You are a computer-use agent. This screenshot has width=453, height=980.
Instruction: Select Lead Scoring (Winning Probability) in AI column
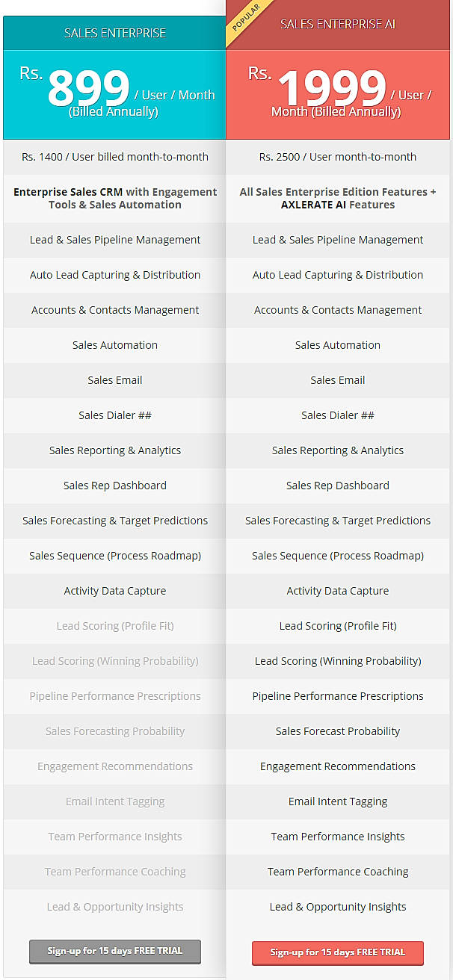[x=337, y=661]
